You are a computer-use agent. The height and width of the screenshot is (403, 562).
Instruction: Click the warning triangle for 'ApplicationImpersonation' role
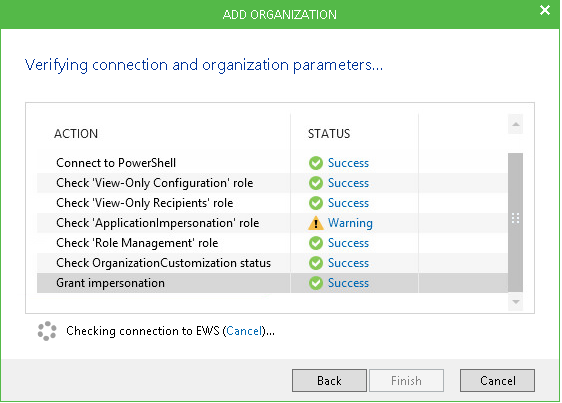pos(315,223)
